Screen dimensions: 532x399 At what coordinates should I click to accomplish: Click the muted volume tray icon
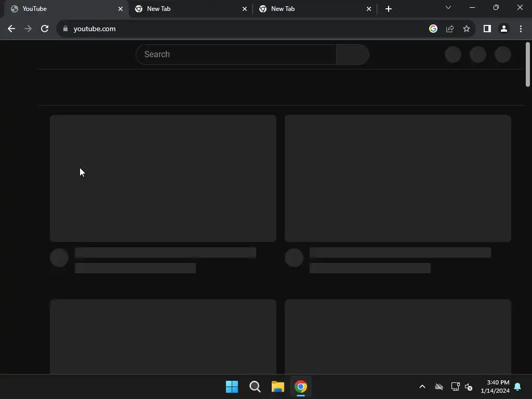469,387
